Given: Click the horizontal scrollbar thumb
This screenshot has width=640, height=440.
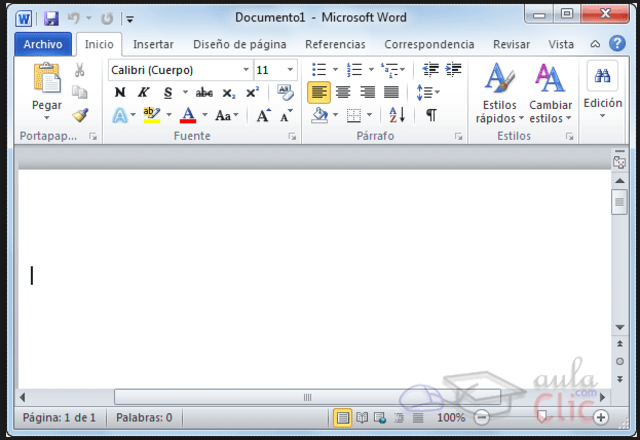Looking at the screenshot, I should coord(307,397).
